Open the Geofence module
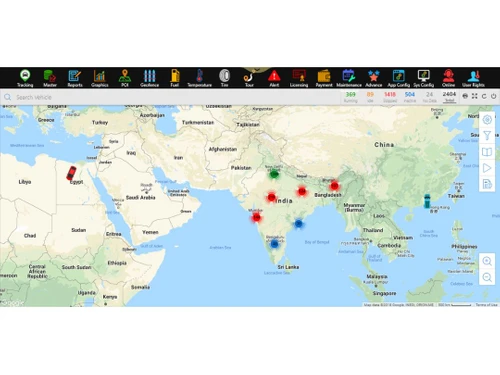The height and width of the screenshot is (375, 500). (x=149, y=78)
